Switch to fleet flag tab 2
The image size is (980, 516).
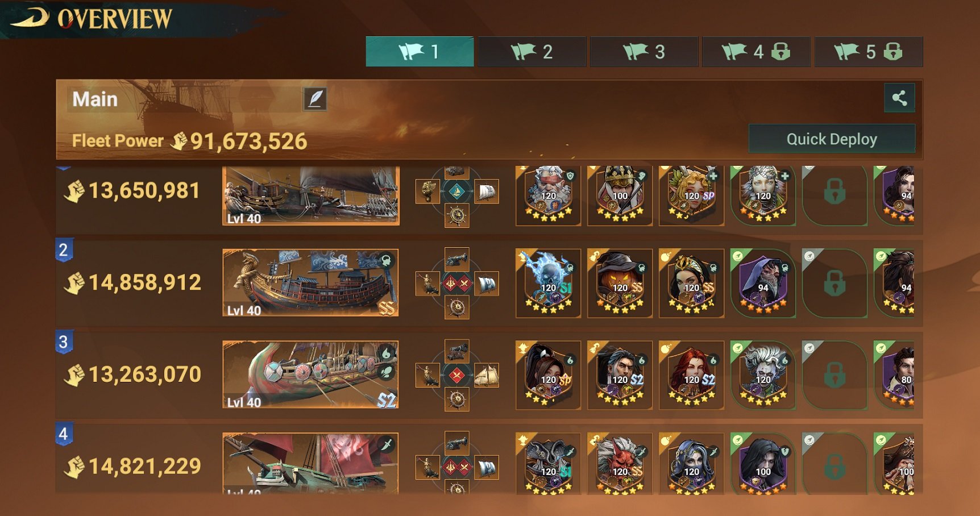coord(532,52)
